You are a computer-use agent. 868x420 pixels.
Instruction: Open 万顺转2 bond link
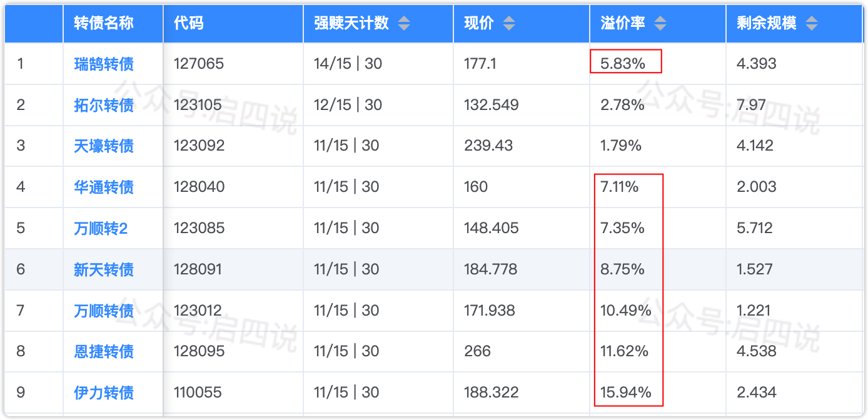[x=101, y=229]
